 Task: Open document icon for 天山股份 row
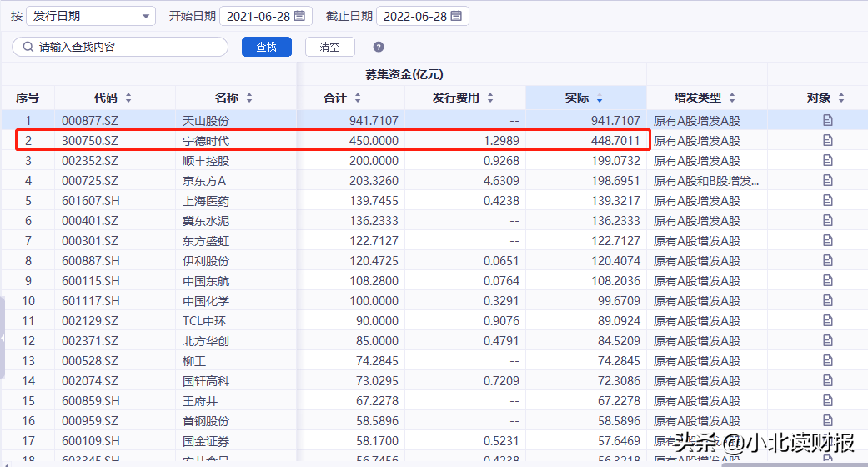tap(828, 120)
